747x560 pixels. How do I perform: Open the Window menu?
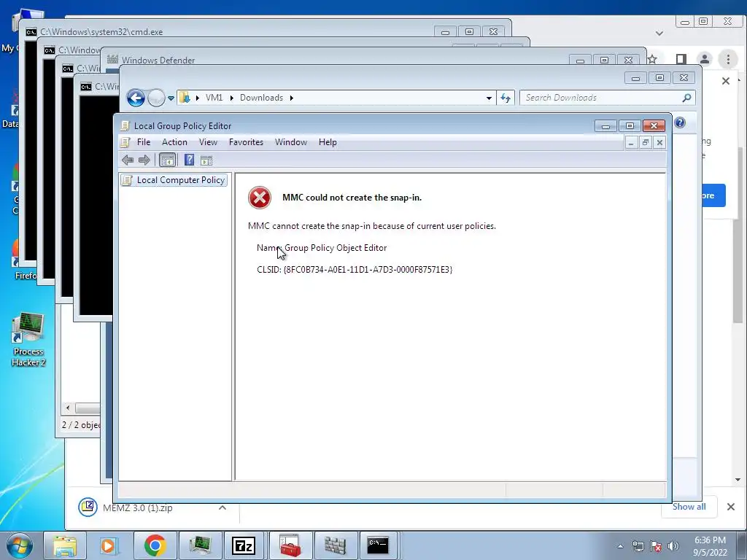[290, 142]
